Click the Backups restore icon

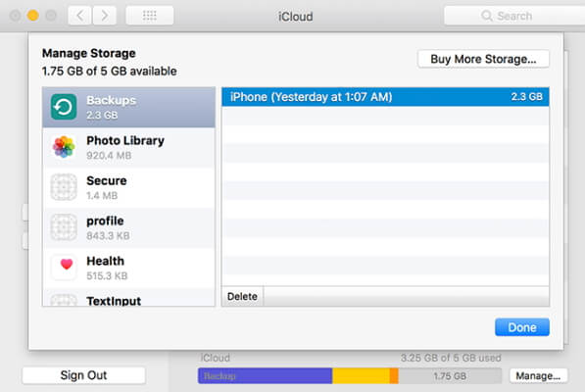[x=64, y=107]
